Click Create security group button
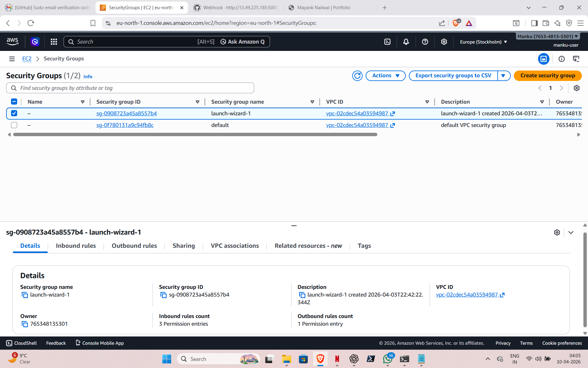 pos(548,76)
